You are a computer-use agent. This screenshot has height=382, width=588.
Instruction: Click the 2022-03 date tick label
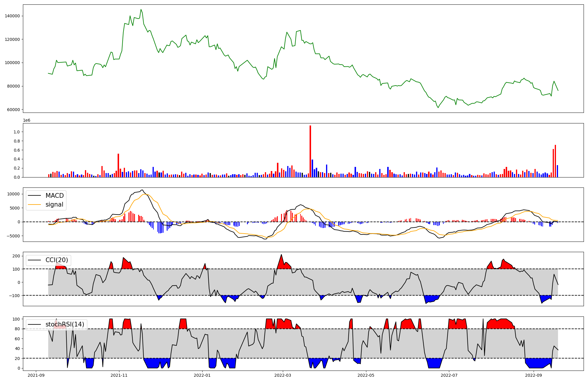coord(283,375)
